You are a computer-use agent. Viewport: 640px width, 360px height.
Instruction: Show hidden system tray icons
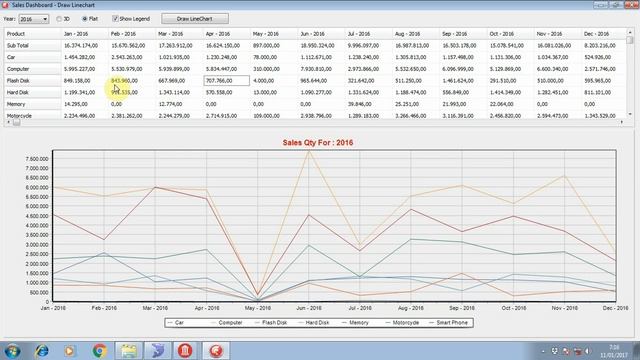pos(543,351)
